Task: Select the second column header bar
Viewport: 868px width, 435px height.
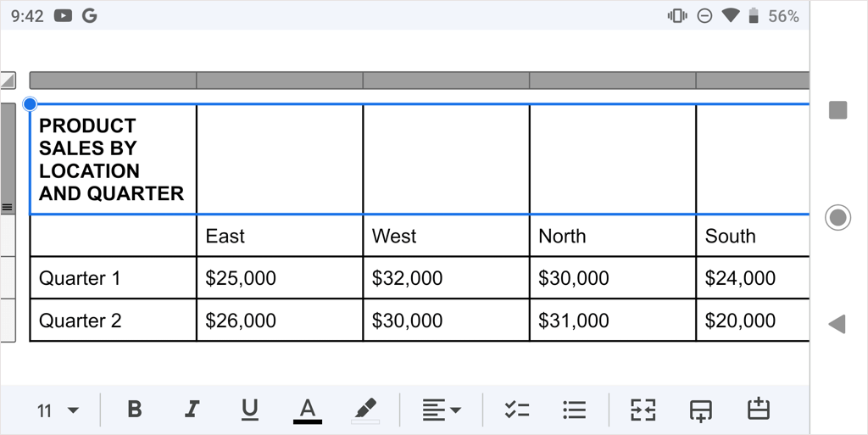Action: (x=279, y=81)
